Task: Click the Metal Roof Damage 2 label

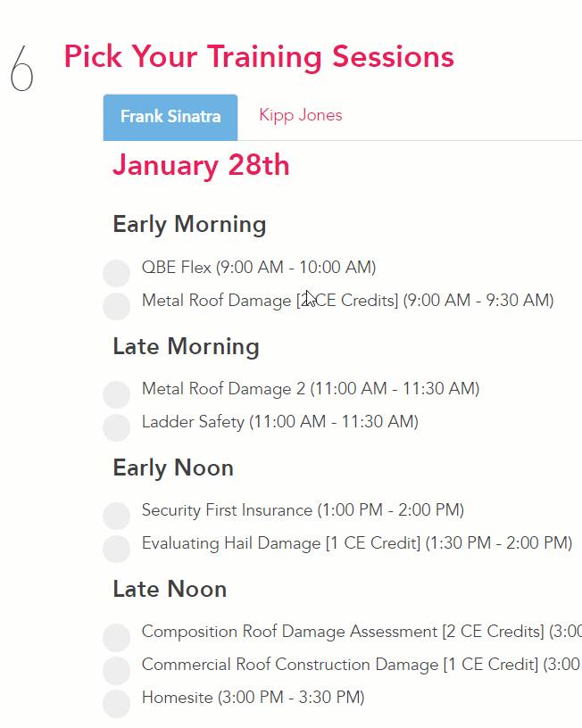Action: [310, 389]
